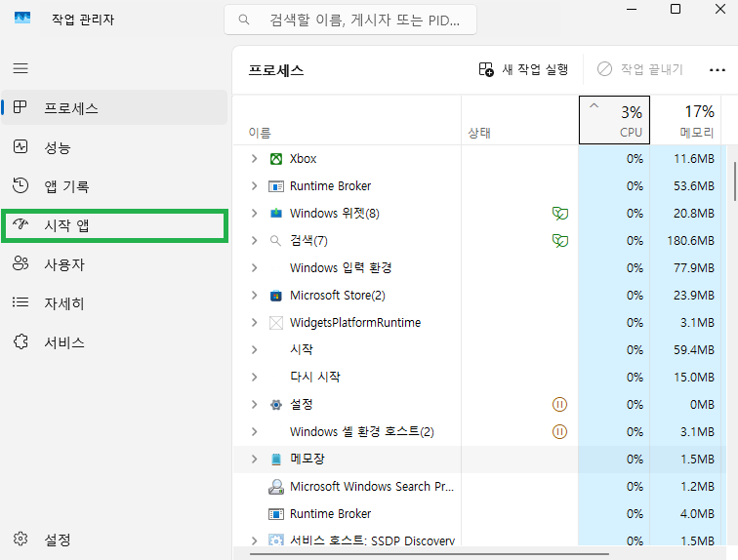This screenshot has width=738, height=560.
Task: Open the 서비스 services tab
Action: pos(114,342)
